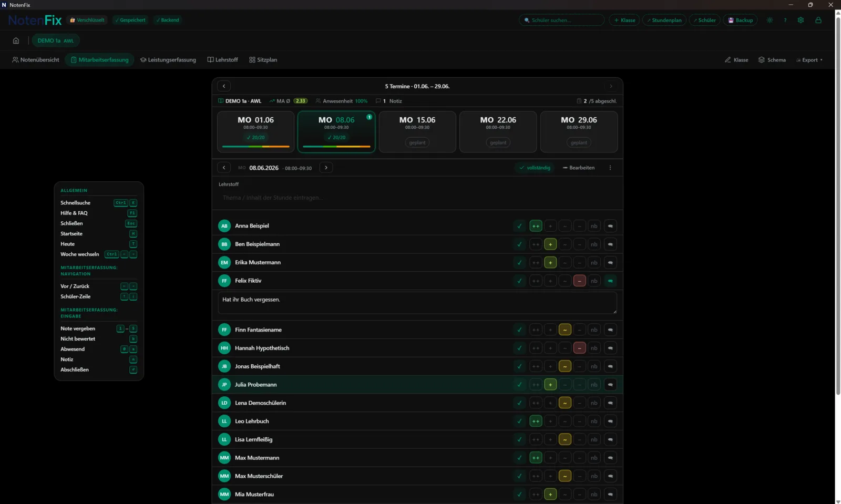This screenshot has width=841, height=504.
Task: Open note for Julia Probemann
Action: 610,385
